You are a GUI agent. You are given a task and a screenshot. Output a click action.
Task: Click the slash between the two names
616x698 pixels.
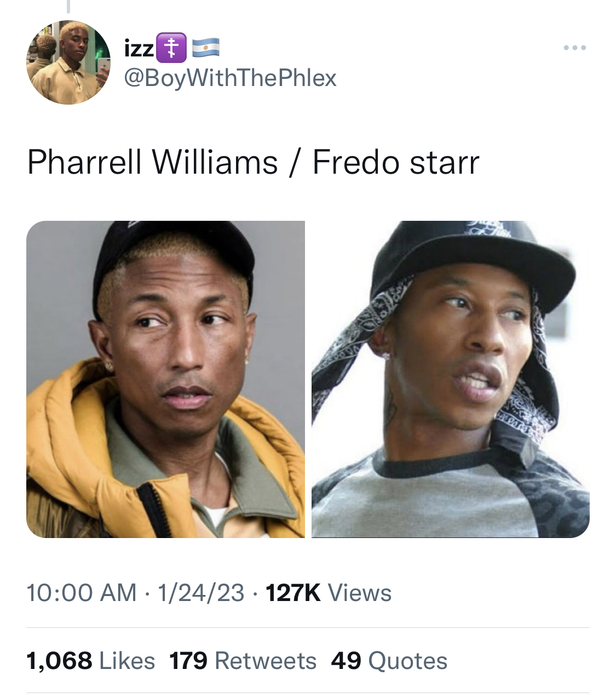click(296, 163)
